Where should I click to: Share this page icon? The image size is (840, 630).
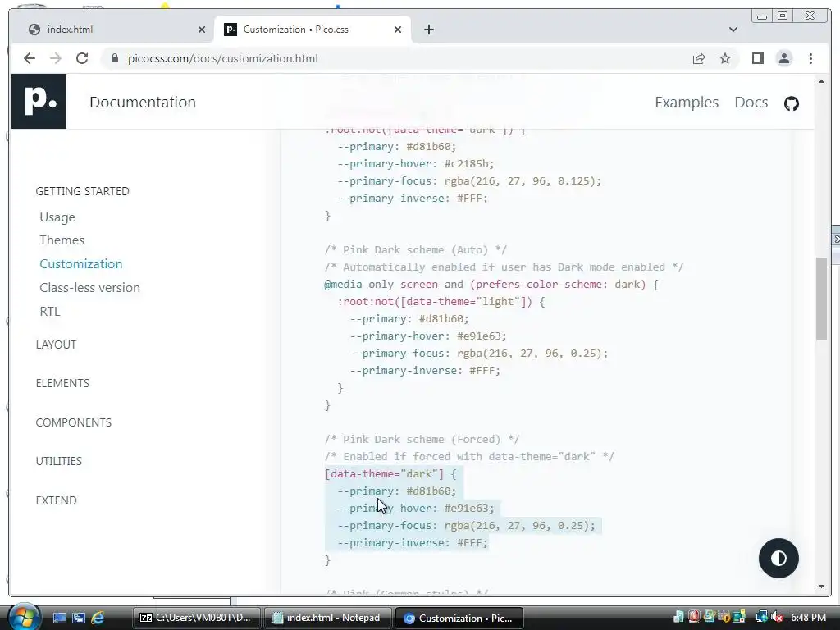click(699, 58)
